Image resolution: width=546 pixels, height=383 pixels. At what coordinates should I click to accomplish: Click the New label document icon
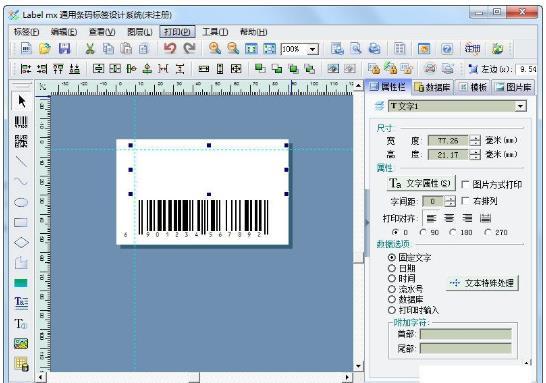click(26, 48)
